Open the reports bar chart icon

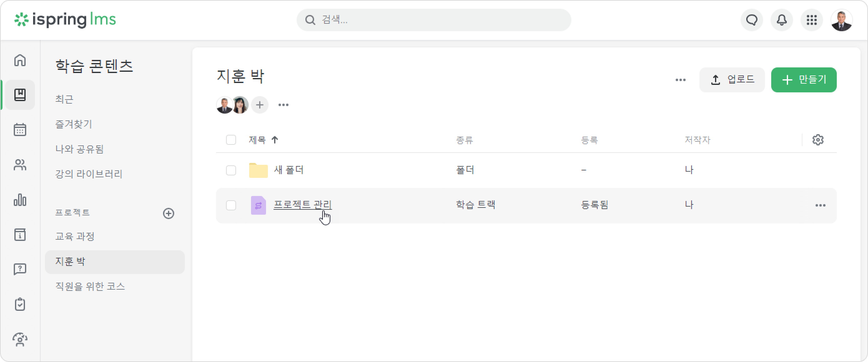click(20, 200)
